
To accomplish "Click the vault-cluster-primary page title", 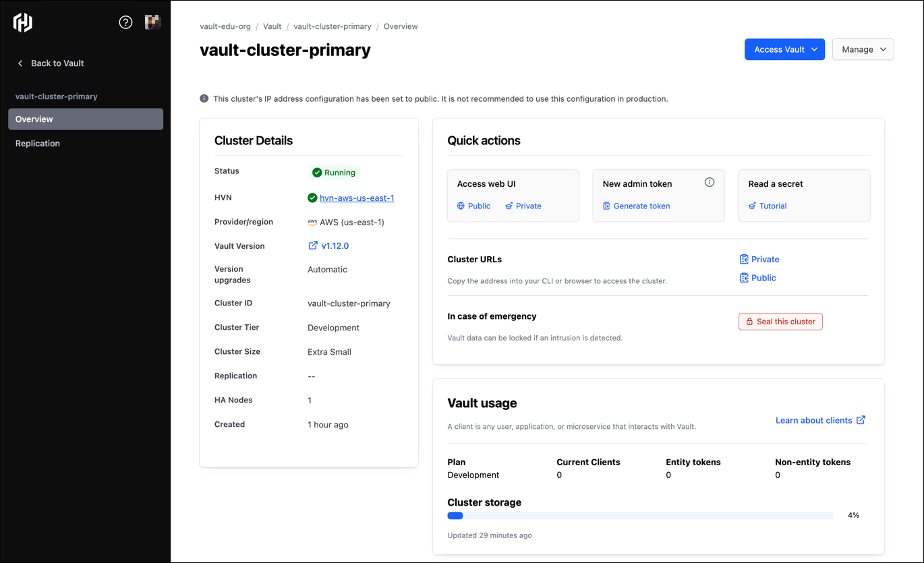I will [x=285, y=50].
